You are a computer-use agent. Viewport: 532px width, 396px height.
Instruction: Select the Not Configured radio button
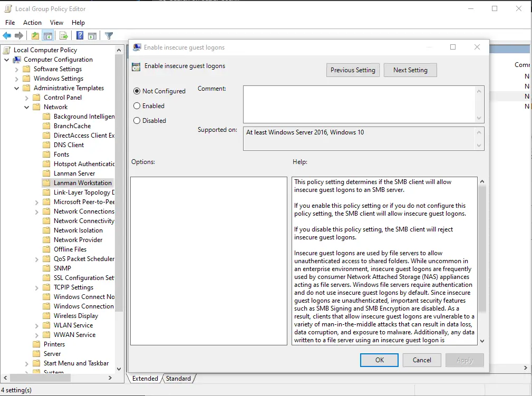[x=137, y=91]
